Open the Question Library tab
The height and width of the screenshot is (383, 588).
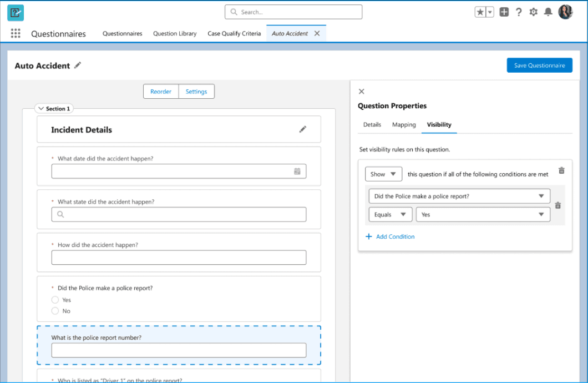pos(175,33)
